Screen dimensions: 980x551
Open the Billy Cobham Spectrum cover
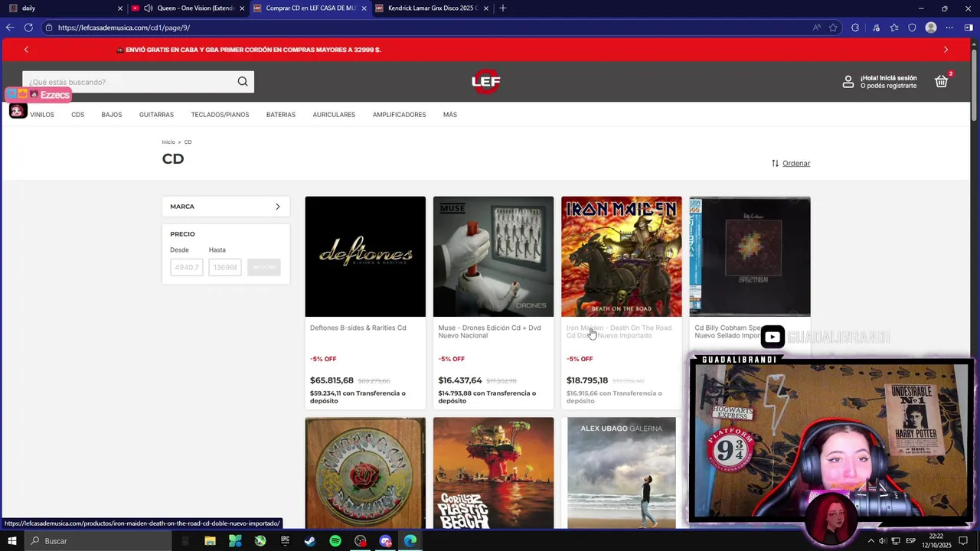point(750,256)
